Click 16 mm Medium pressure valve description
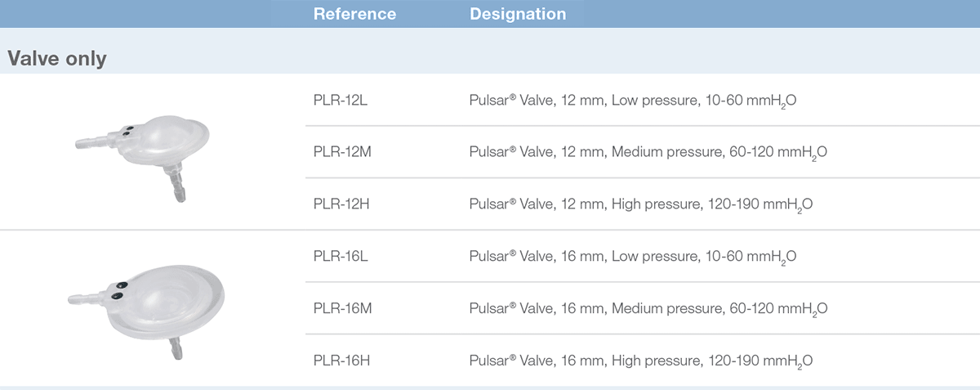 [x=649, y=309]
